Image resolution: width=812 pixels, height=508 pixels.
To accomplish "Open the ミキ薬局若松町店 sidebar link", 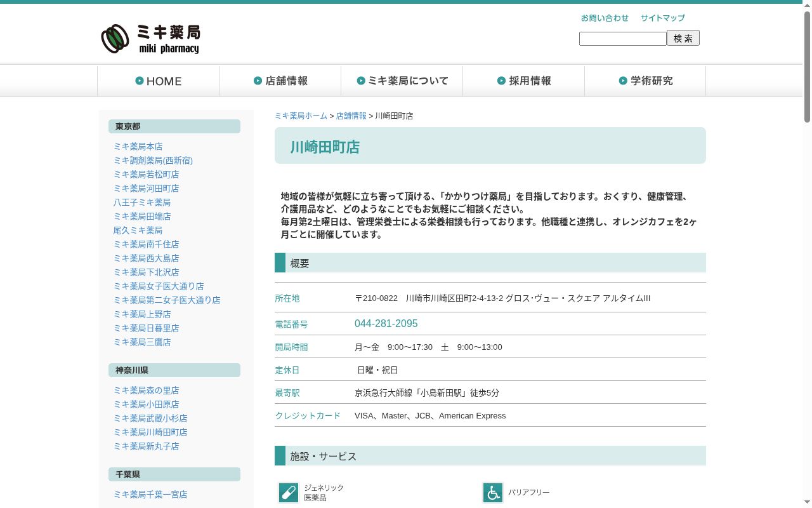I will pos(146,175).
